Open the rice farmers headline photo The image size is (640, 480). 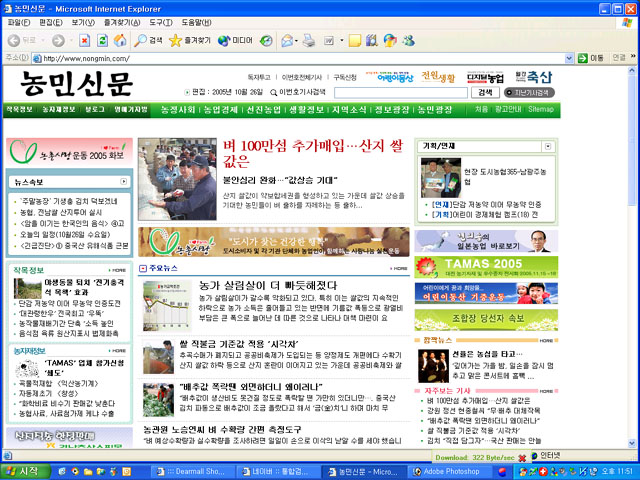tap(177, 179)
